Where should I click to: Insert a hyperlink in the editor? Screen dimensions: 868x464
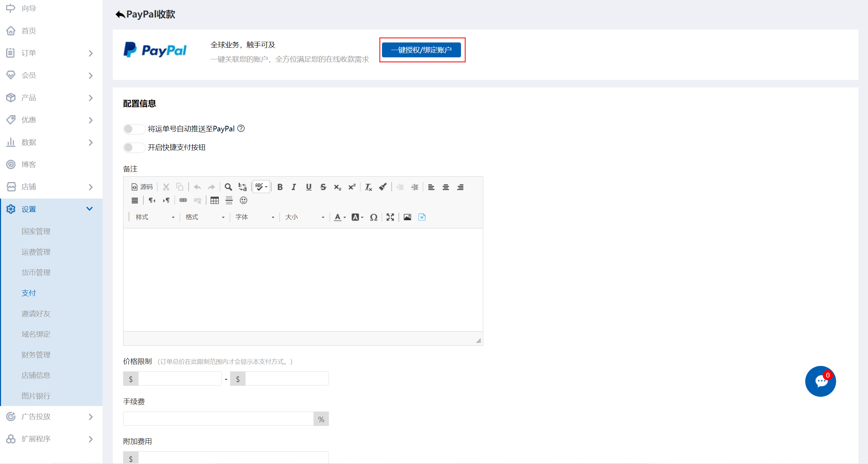click(x=183, y=200)
